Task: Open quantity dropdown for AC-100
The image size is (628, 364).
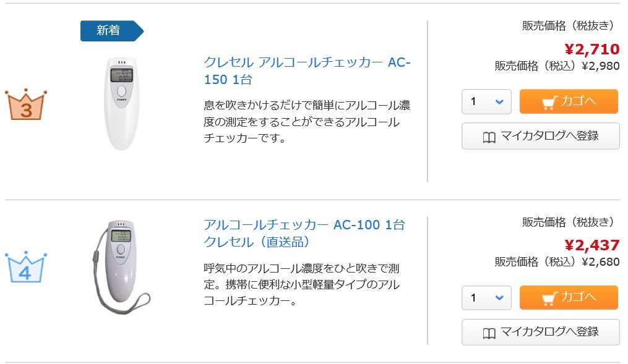Action: click(x=486, y=298)
